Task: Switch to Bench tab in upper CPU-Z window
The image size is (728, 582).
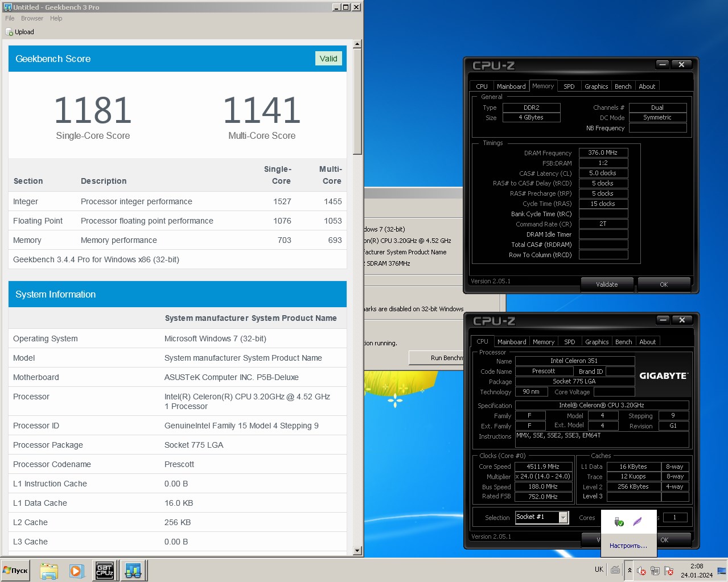Action: 623,86
